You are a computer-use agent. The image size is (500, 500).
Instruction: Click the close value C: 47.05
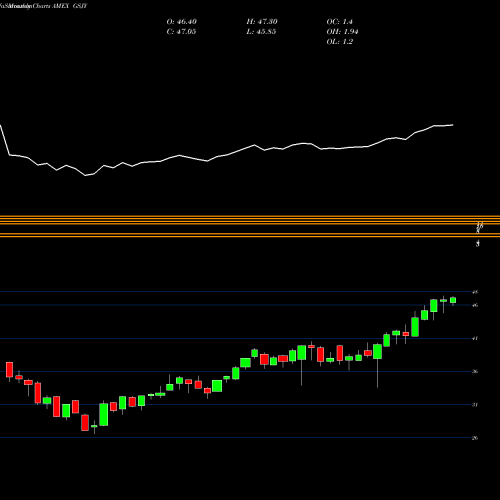[x=181, y=32]
